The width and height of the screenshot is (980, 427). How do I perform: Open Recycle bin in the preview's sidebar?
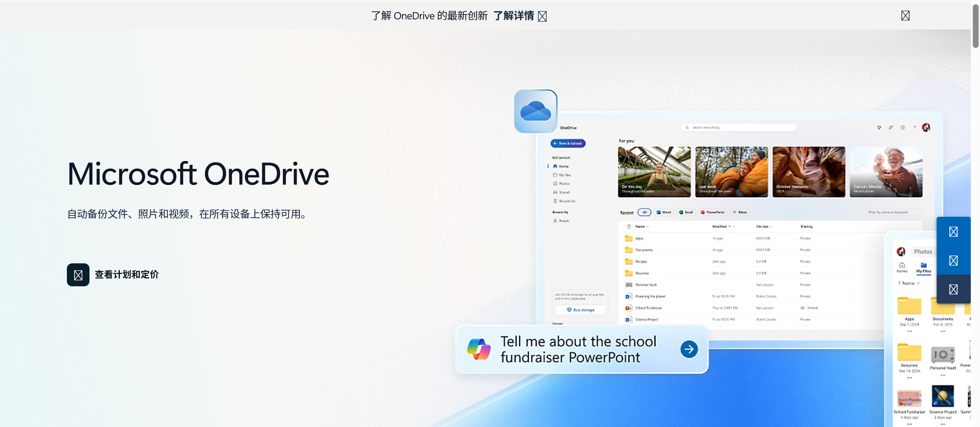(x=564, y=201)
